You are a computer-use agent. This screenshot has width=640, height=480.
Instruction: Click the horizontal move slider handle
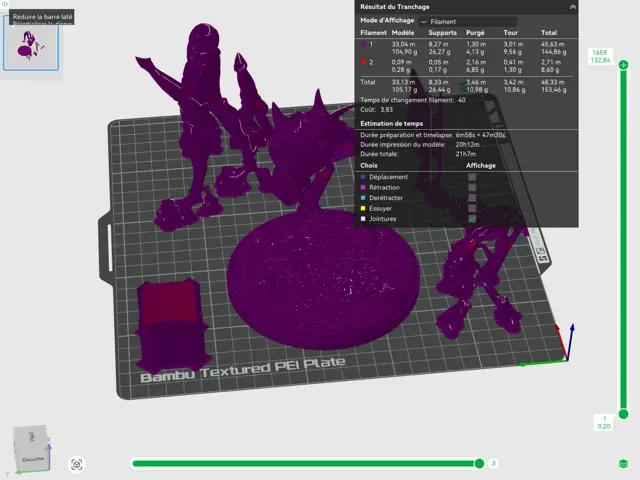(479, 463)
